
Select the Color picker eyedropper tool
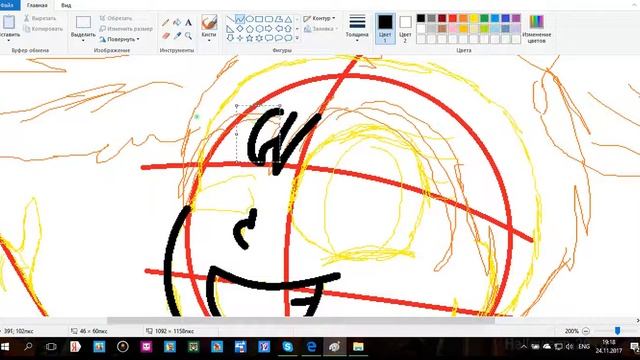177,36
